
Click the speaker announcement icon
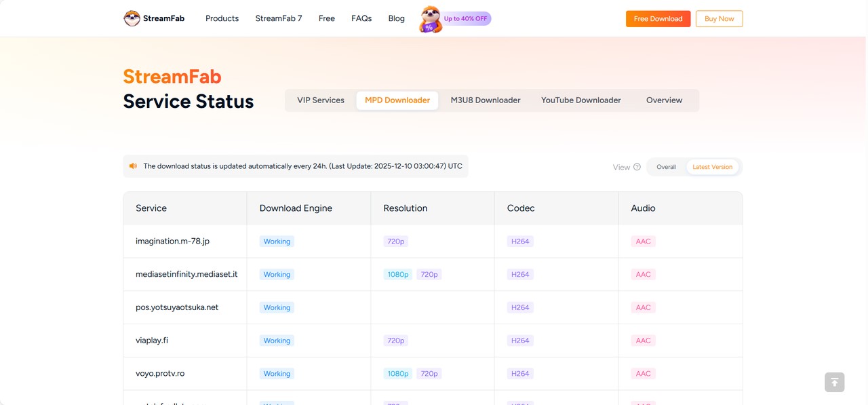coord(134,166)
